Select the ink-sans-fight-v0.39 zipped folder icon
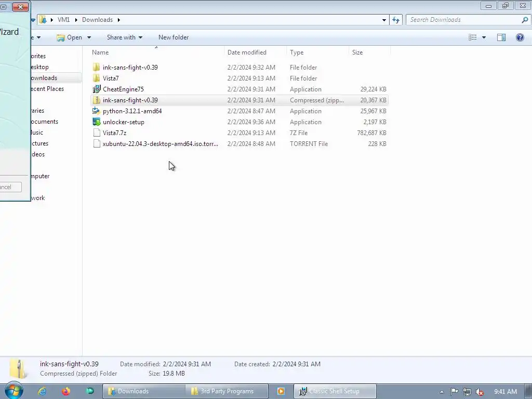This screenshot has width=532, height=399. click(96, 100)
